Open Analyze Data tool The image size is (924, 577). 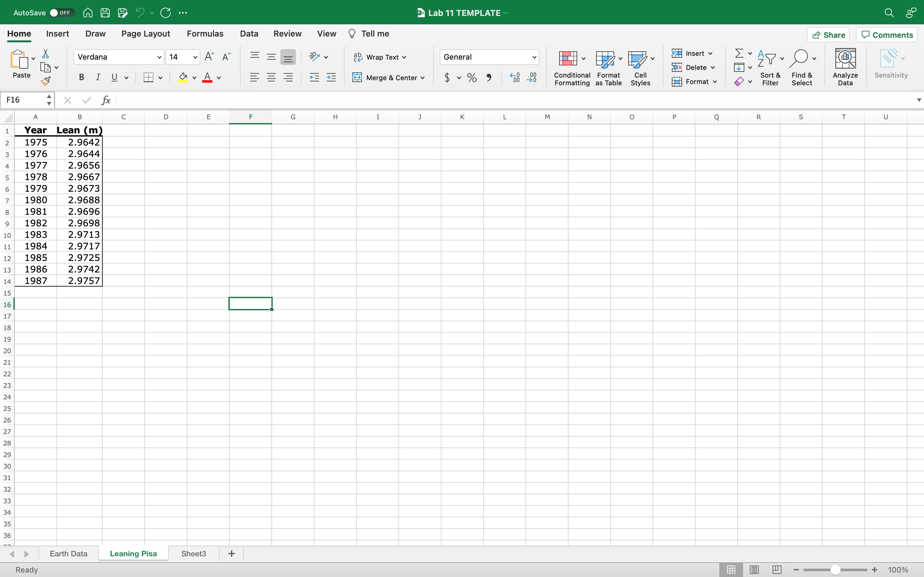coord(845,67)
